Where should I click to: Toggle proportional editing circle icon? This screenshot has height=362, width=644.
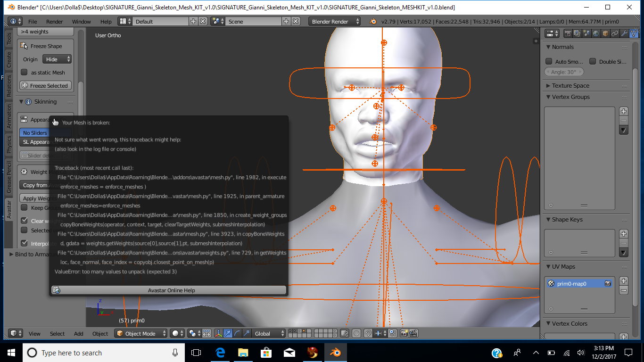tap(356, 333)
